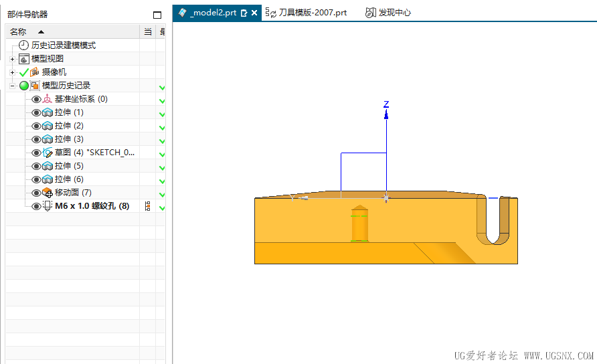597x364 pixels.
Task: Click the datum coordinate system icon
Action: (48, 99)
